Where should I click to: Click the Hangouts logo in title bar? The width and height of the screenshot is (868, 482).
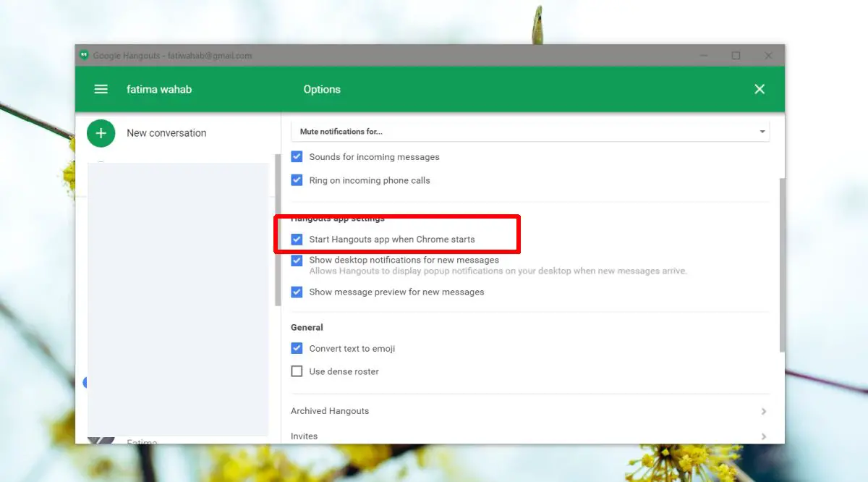(84, 56)
